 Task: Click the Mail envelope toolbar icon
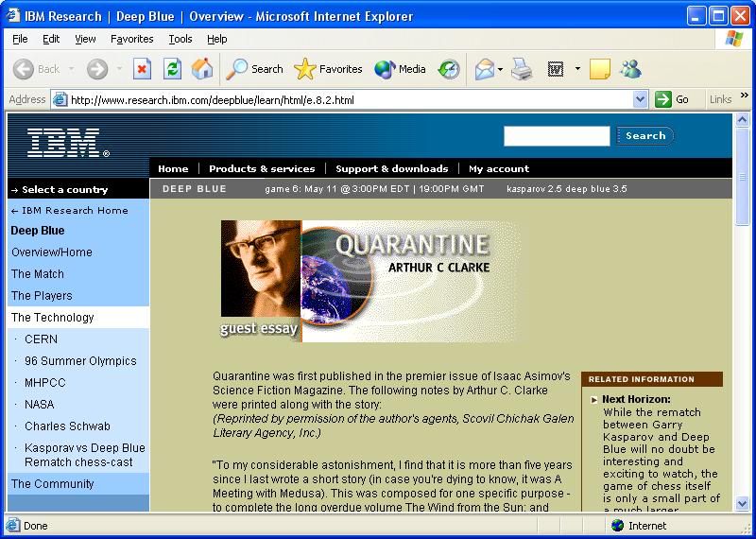coord(485,69)
